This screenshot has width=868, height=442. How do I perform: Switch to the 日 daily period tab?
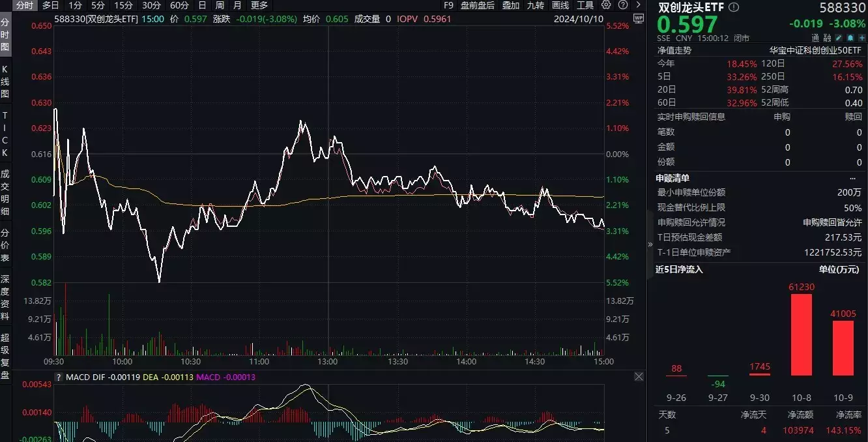(202, 5)
